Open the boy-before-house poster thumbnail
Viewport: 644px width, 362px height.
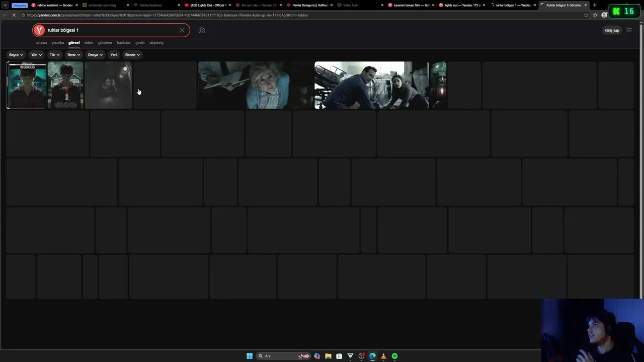(x=65, y=85)
